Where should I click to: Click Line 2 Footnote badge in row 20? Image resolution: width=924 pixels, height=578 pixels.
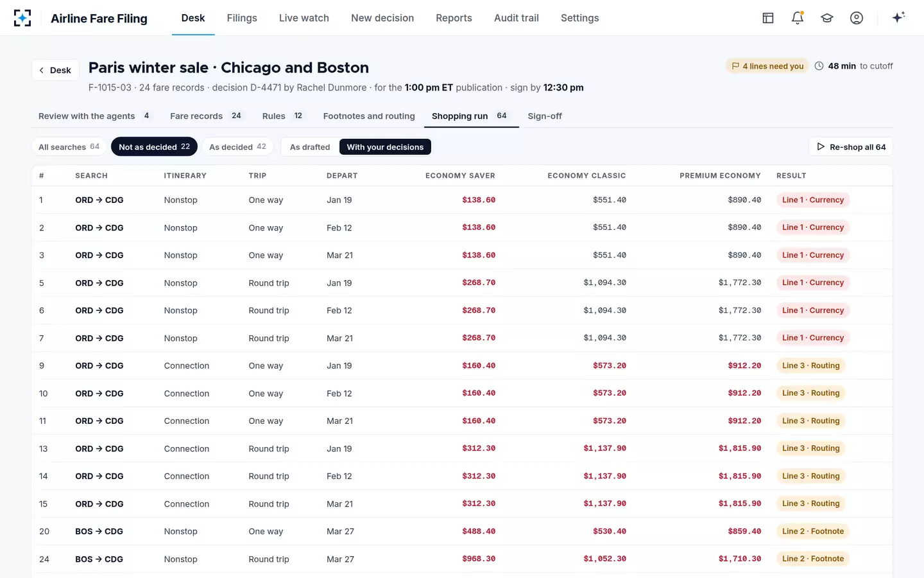tap(813, 531)
